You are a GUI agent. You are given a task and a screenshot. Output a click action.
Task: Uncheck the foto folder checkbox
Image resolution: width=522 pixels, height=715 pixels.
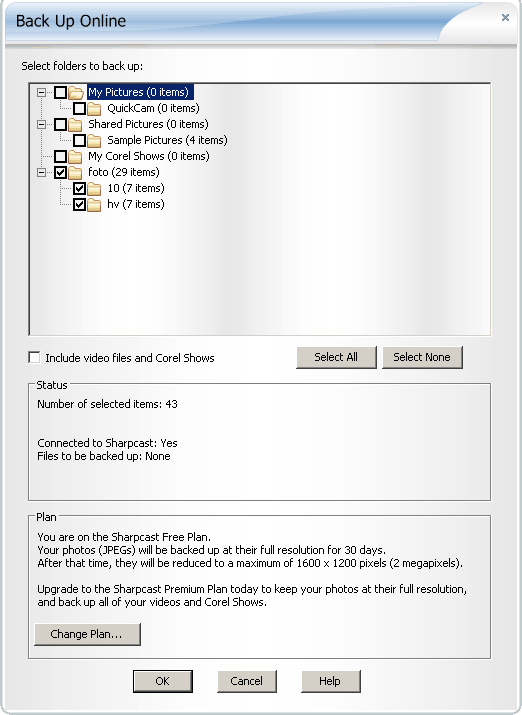tap(61, 172)
